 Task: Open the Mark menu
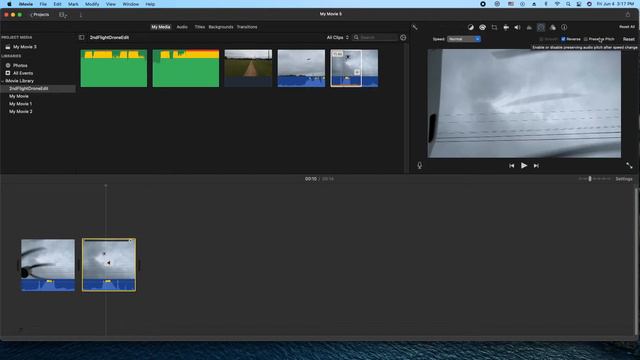click(x=73, y=4)
